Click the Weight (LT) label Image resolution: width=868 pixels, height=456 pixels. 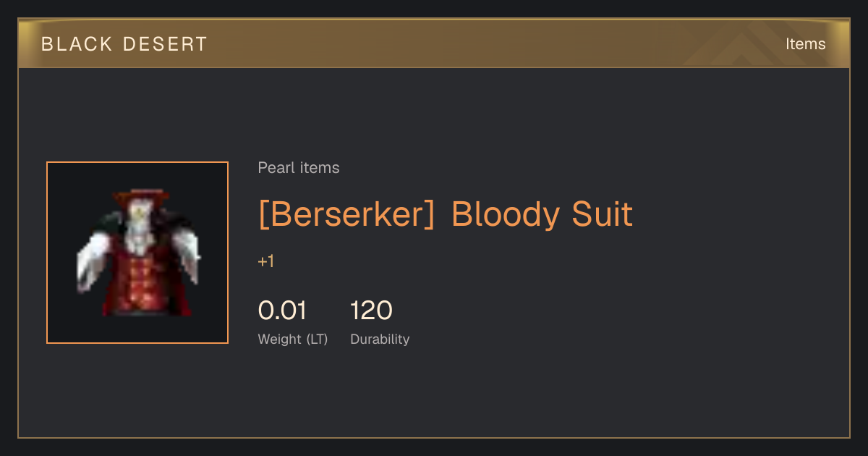coord(293,339)
